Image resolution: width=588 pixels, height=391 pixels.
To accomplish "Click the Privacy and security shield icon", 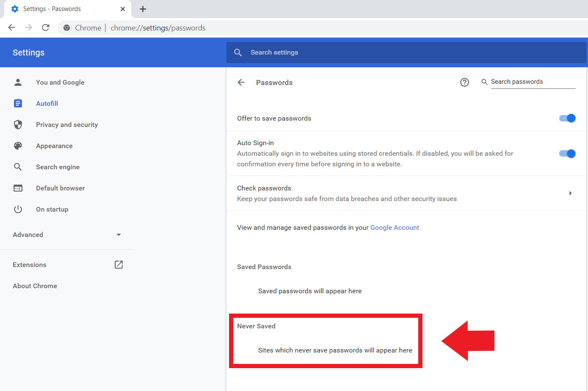I will [18, 124].
